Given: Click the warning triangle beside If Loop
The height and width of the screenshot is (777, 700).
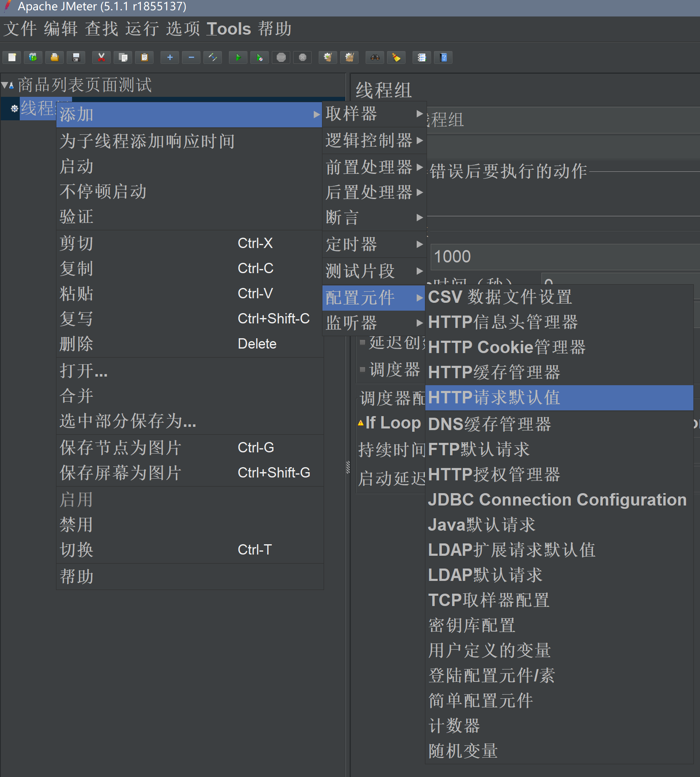Looking at the screenshot, I should pyautogui.click(x=361, y=423).
